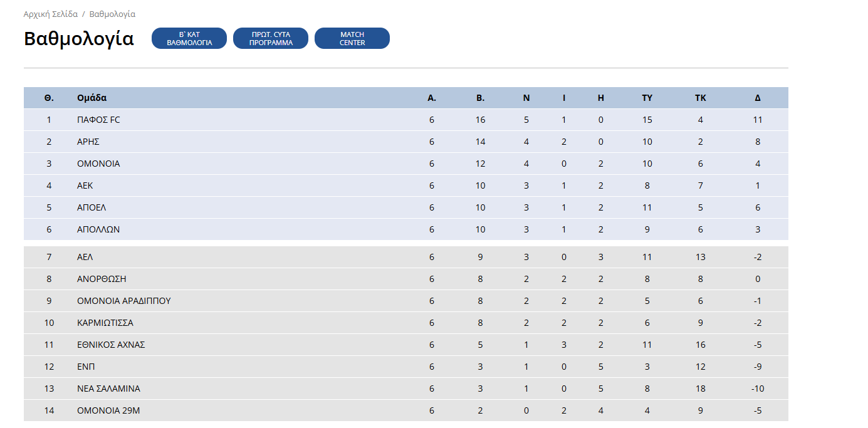Click the ΝΕΑ ΣΑΛΑΜΙΝΑ team entry

pyautogui.click(x=108, y=389)
